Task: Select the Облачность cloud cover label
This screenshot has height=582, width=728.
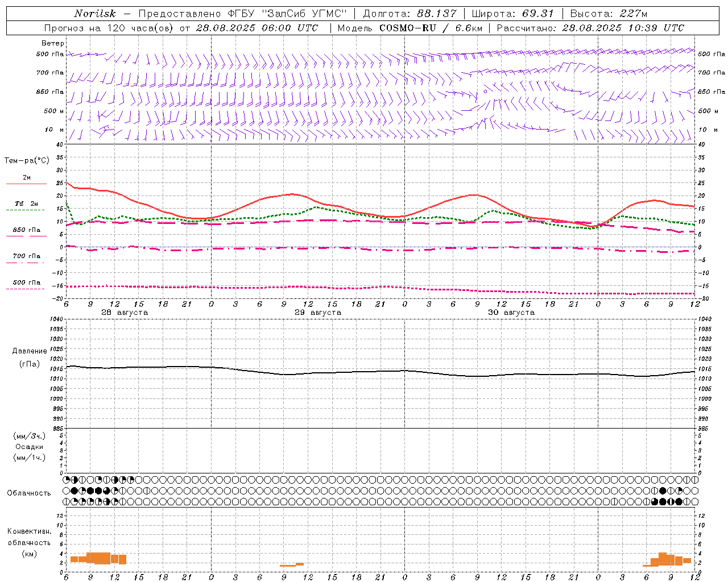Action: tap(29, 493)
